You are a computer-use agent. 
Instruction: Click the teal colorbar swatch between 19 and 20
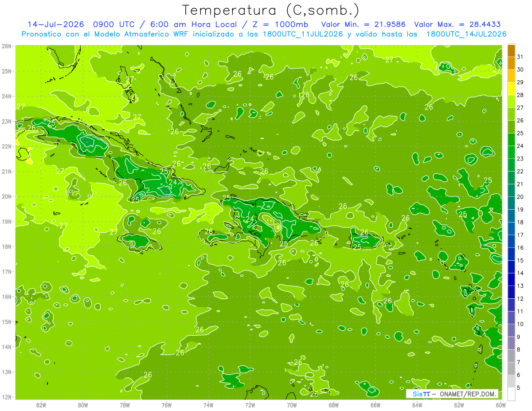point(511,203)
